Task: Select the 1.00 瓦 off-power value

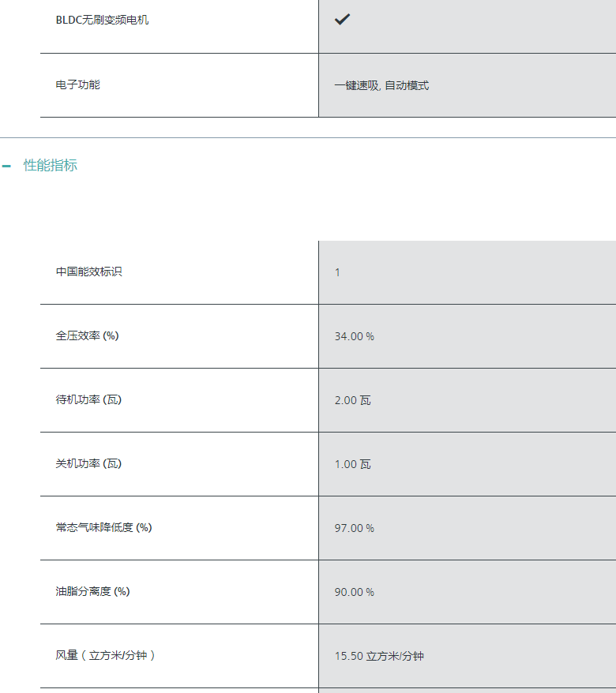Action: (x=352, y=465)
